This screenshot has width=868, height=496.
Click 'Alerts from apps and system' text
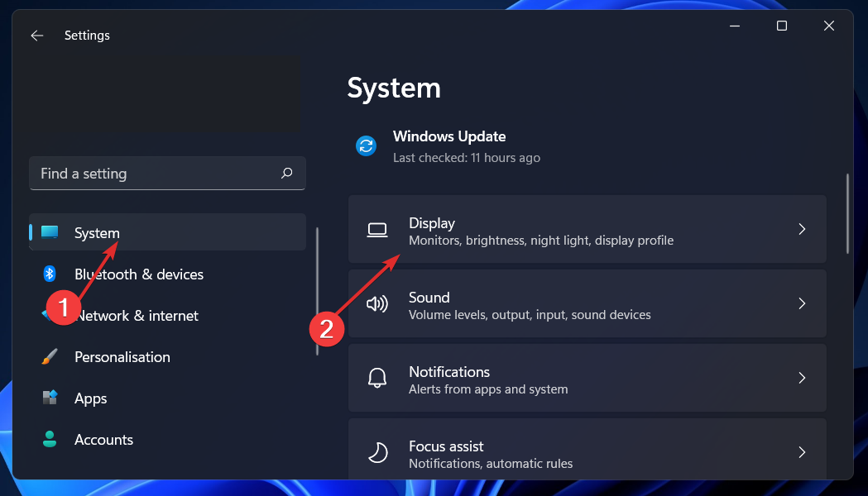click(x=488, y=389)
